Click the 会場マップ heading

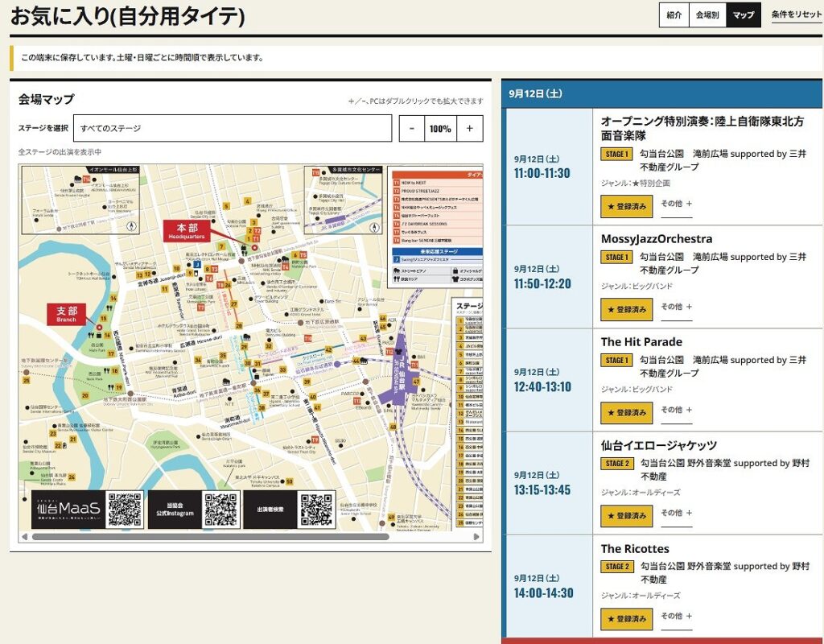(x=46, y=99)
